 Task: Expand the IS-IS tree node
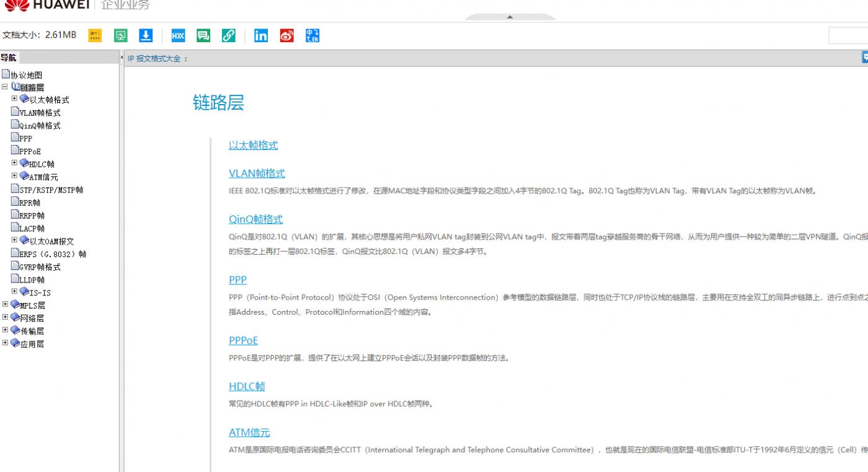tap(14, 291)
